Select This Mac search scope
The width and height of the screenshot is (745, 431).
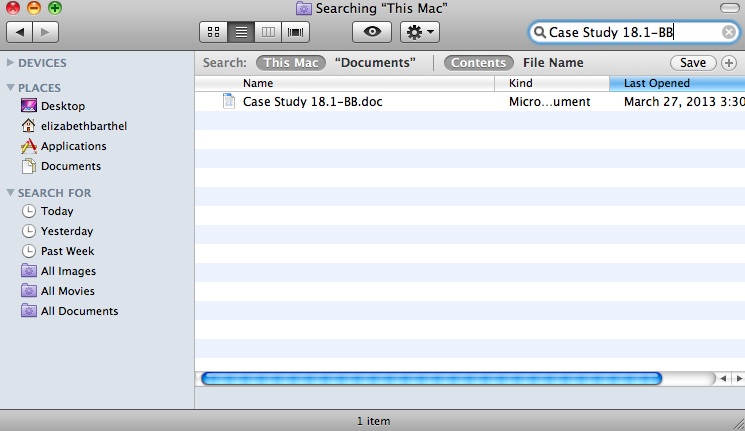(291, 63)
